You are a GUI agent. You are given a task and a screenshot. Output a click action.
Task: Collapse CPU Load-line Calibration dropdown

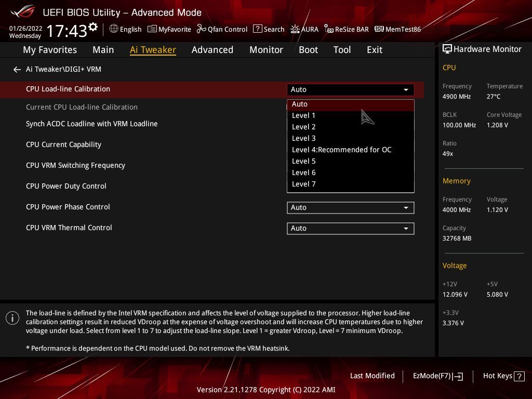point(351,89)
